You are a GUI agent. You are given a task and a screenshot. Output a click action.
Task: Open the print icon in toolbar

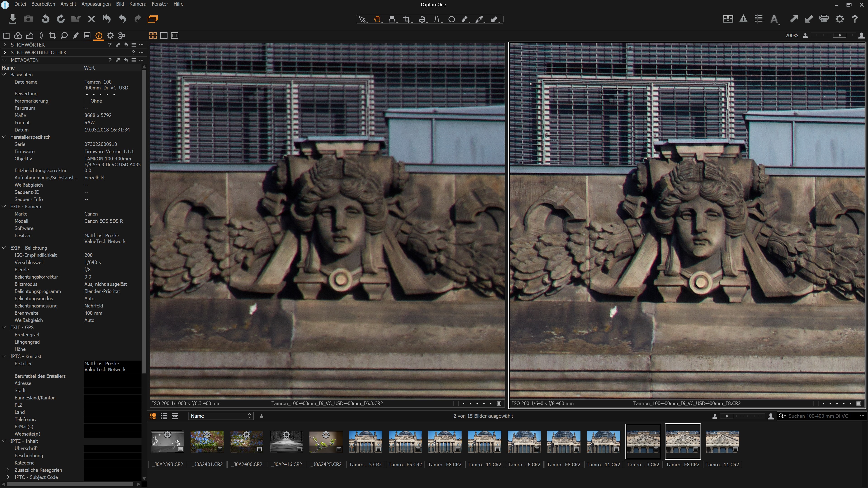click(x=824, y=19)
